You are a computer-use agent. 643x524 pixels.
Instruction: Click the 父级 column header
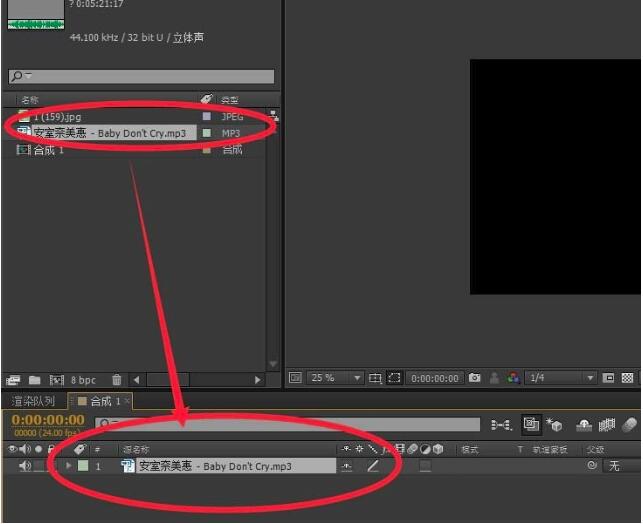click(x=595, y=450)
